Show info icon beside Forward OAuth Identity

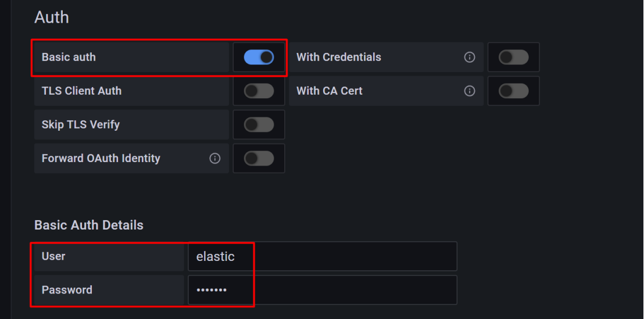215,159
